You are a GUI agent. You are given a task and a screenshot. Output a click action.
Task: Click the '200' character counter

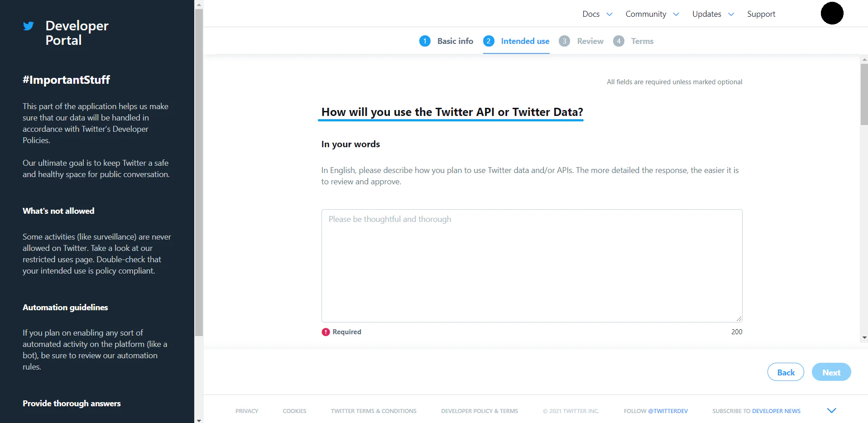[x=737, y=332]
